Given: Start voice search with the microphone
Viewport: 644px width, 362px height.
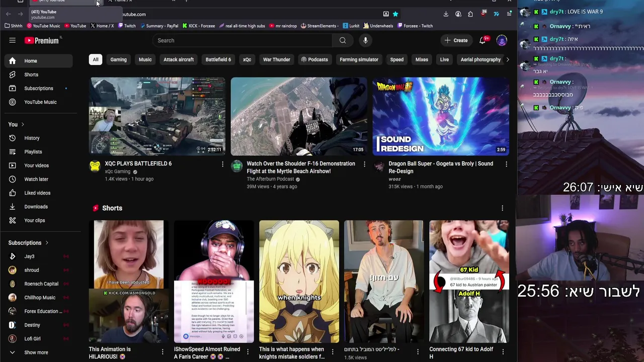Looking at the screenshot, I should (366, 40).
